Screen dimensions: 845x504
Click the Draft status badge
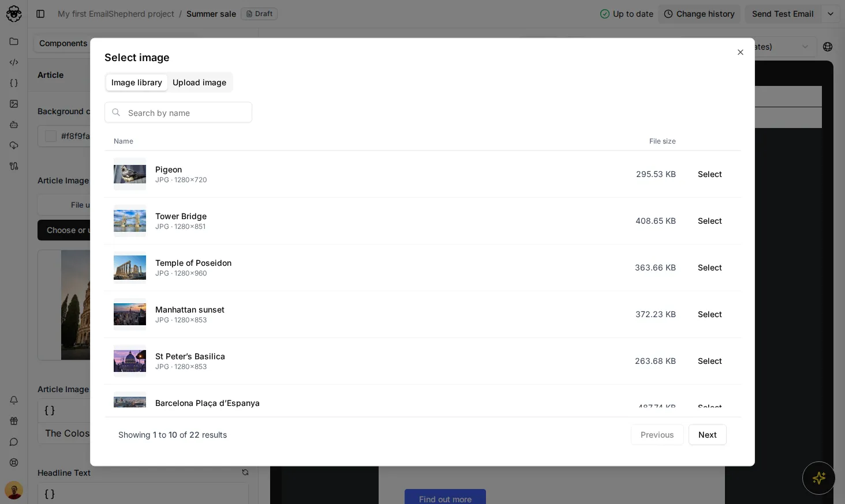tap(259, 14)
